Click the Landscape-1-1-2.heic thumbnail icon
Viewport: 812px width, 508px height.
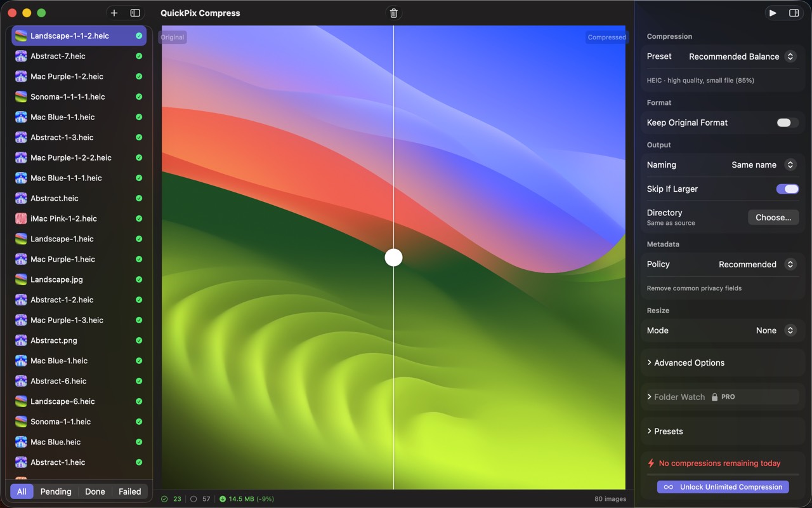[x=21, y=36]
